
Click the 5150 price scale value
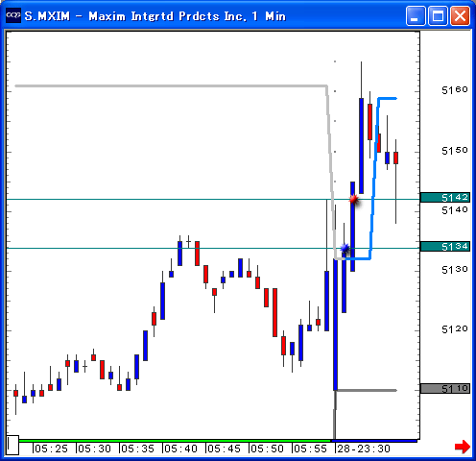(x=455, y=151)
